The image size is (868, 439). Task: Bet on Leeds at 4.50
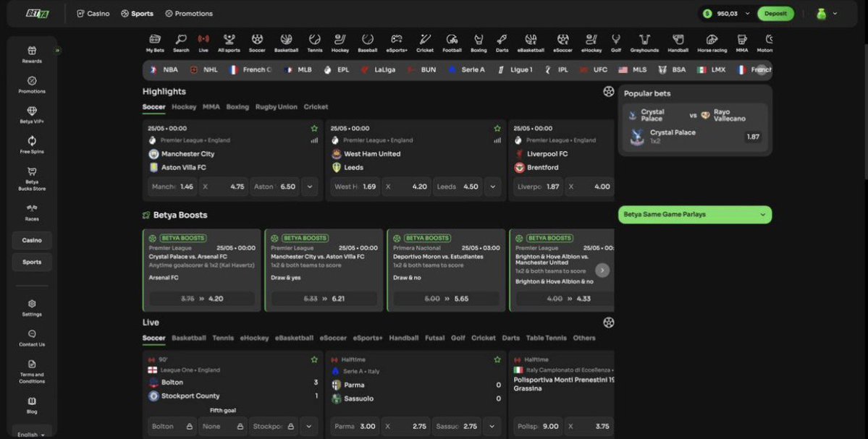tap(458, 187)
